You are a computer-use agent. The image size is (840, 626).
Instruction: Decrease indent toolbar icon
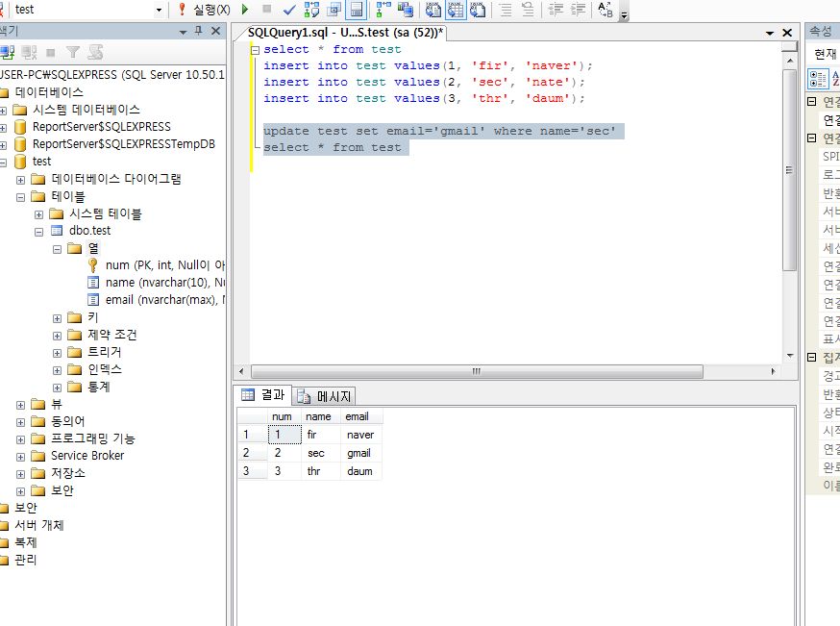556,9
